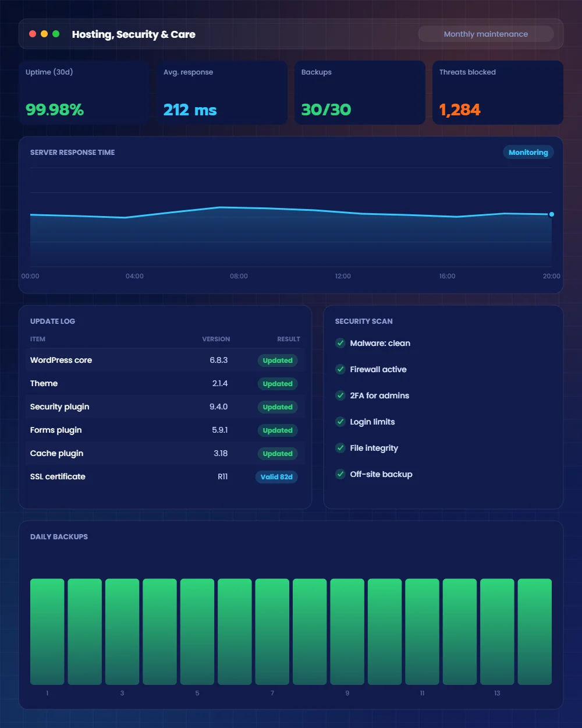
Task: Click the 04:00 axis label
Action: (x=134, y=276)
